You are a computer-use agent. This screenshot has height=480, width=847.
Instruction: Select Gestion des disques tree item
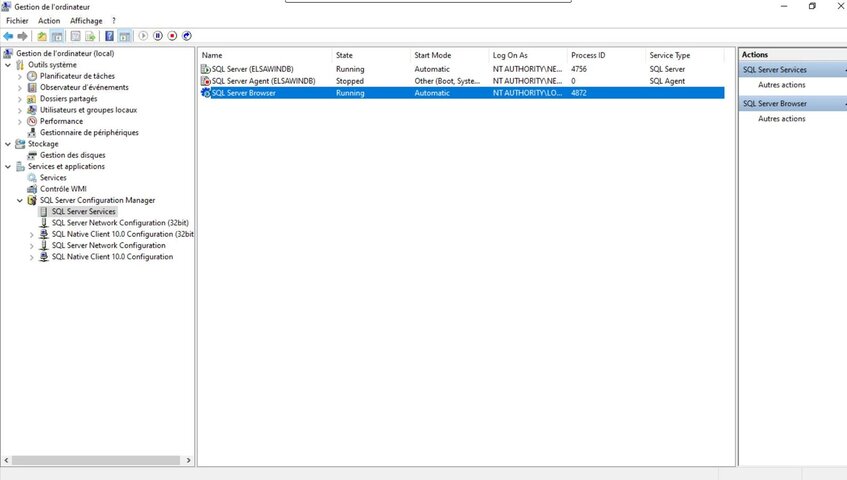click(72, 156)
